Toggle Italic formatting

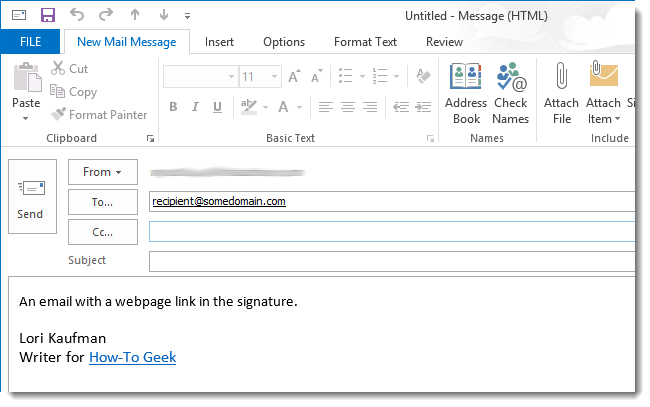(195, 107)
